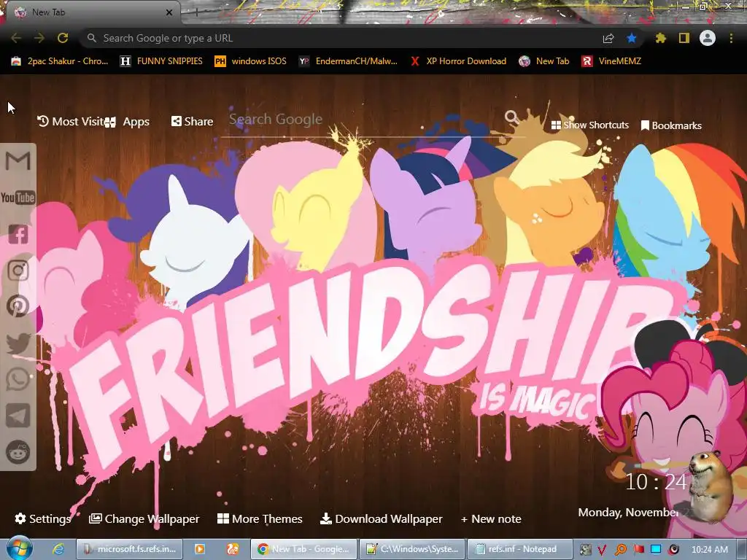Click the Share button on the page
Image resolution: width=747 pixels, height=560 pixels.
192,122
